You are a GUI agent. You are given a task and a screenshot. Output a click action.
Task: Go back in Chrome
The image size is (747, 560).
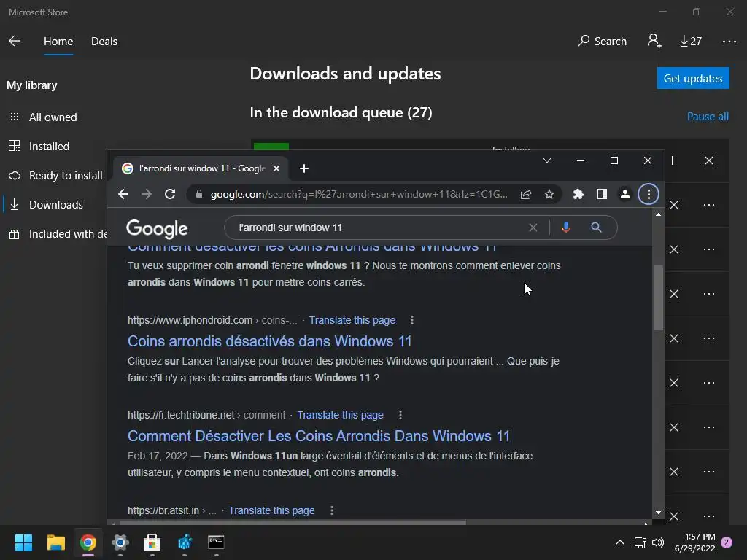[123, 194]
